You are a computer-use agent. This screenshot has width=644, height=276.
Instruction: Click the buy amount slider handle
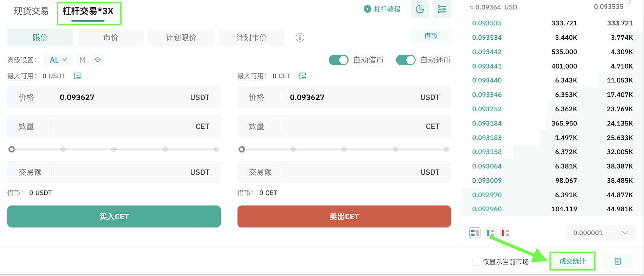click(12, 149)
